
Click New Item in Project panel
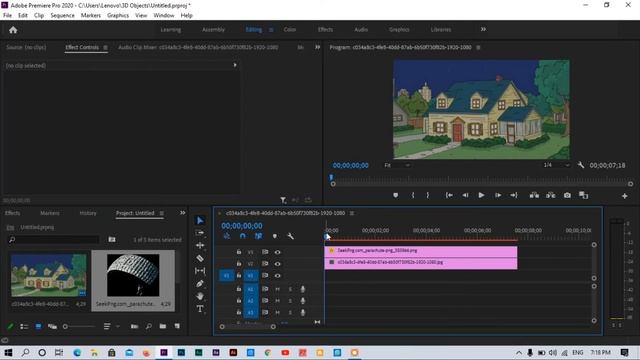tap(177, 326)
